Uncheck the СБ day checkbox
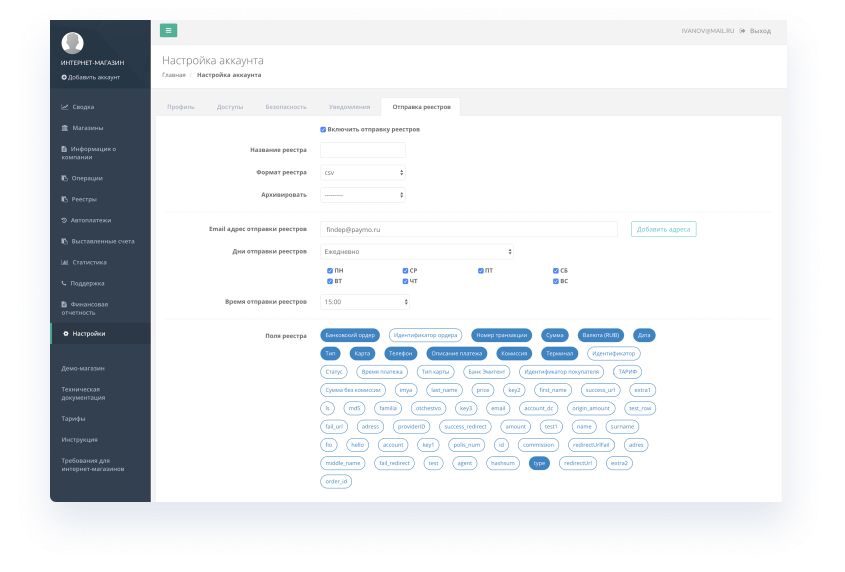The height and width of the screenshot is (572, 845). coord(556,271)
